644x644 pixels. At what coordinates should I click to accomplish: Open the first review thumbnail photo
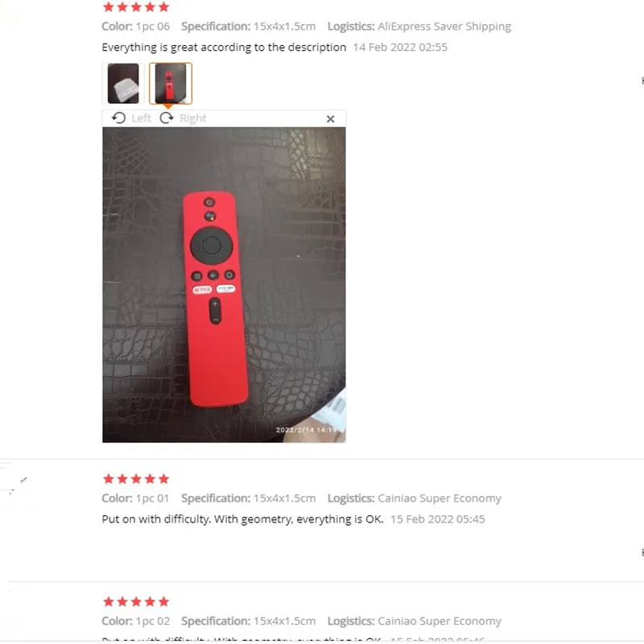pos(123,84)
